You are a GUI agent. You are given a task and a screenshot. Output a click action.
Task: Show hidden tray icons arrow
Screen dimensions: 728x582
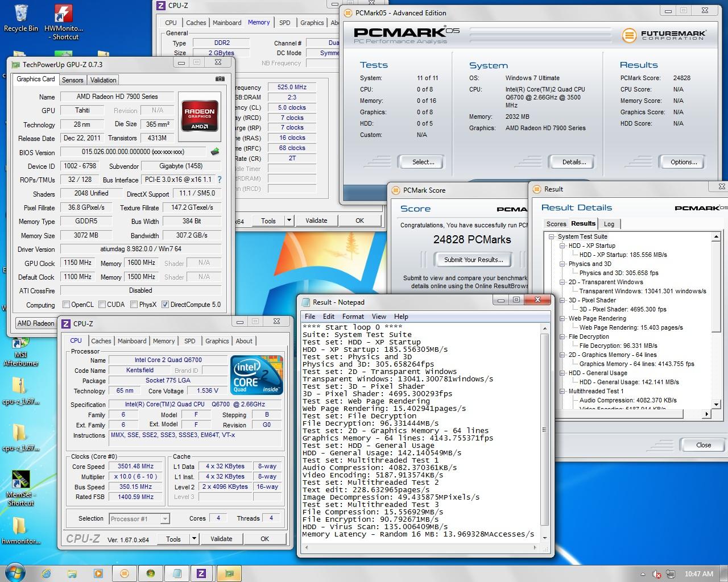point(643,574)
